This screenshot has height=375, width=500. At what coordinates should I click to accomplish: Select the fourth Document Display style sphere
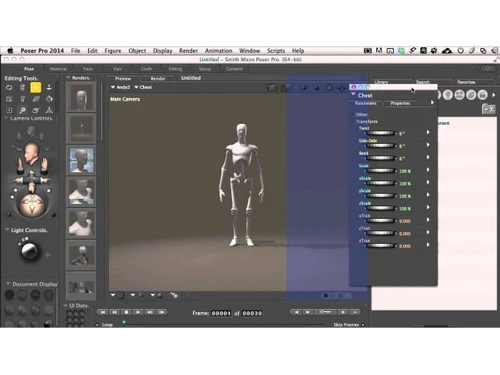[49, 295]
